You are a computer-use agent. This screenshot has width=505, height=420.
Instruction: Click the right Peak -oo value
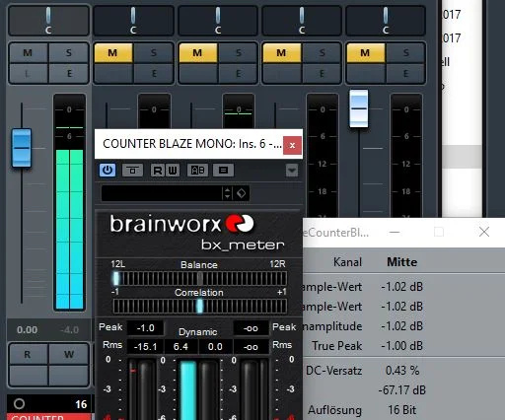tap(251, 328)
